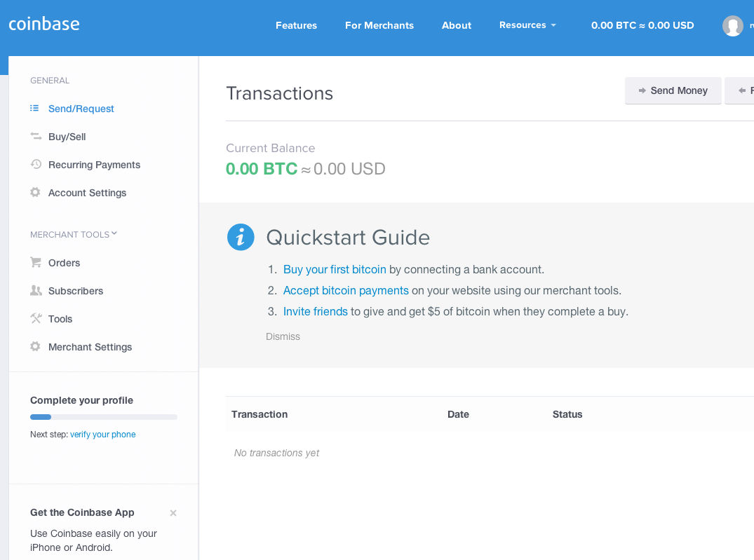Click the No transactions yet message
754x560 pixels.
coord(276,453)
